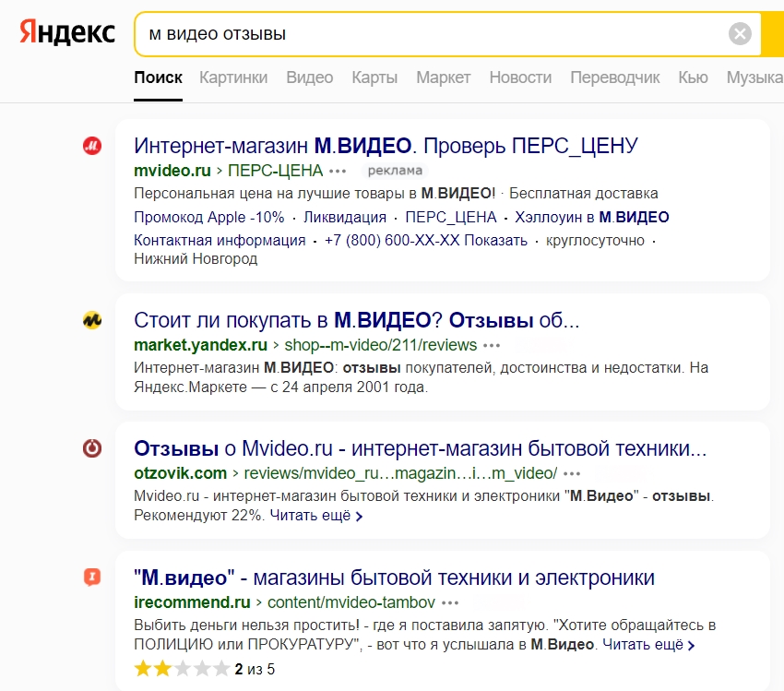Open the Видео search tab
The height and width of the screenshot is (691, 784).
(x=309, y=77)
